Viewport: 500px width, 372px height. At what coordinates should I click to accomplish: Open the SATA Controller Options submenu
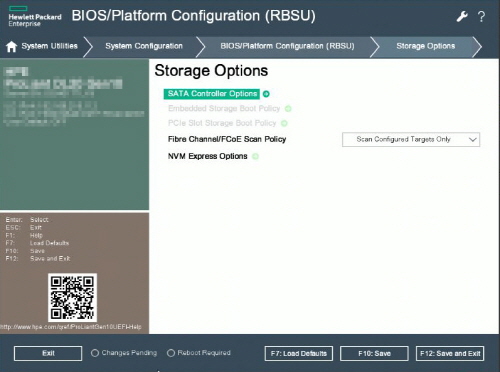212,94
